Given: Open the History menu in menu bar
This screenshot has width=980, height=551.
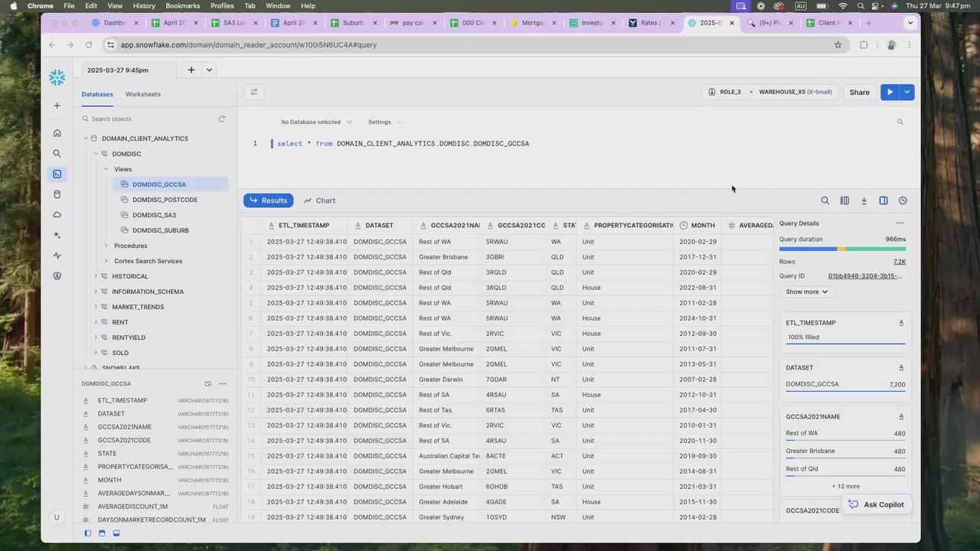Looking at the screenshot, I should click(144, 5).
